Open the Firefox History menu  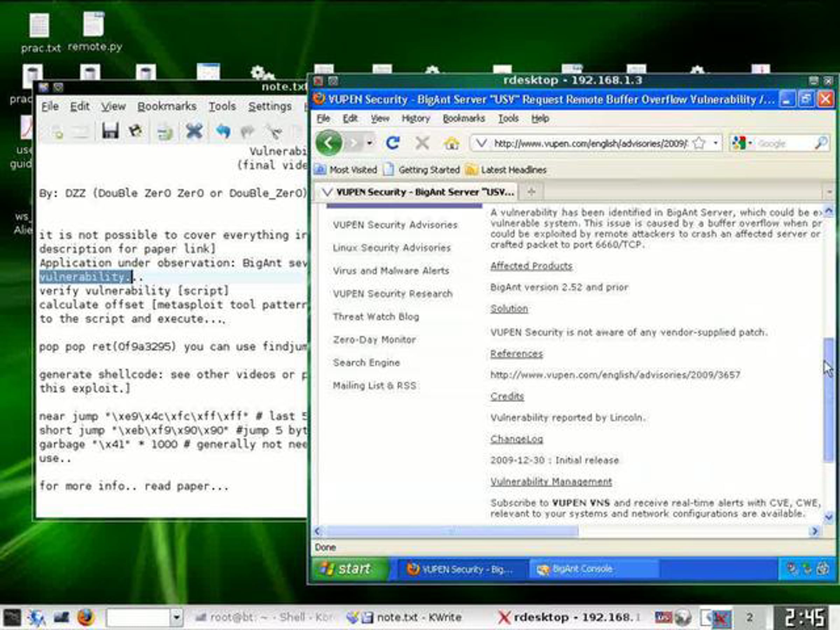coord(416,119)
